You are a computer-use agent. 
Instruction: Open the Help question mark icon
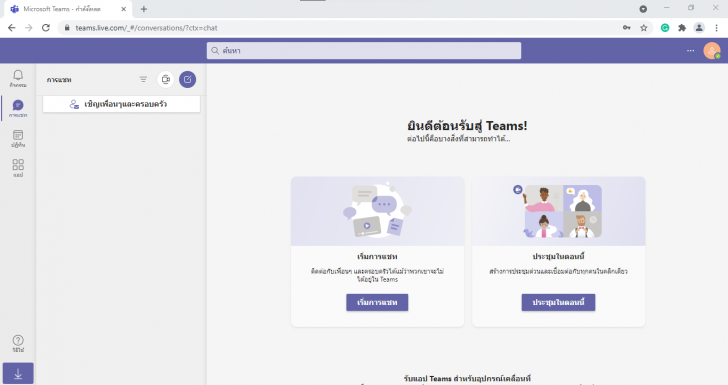pos(18,343)
